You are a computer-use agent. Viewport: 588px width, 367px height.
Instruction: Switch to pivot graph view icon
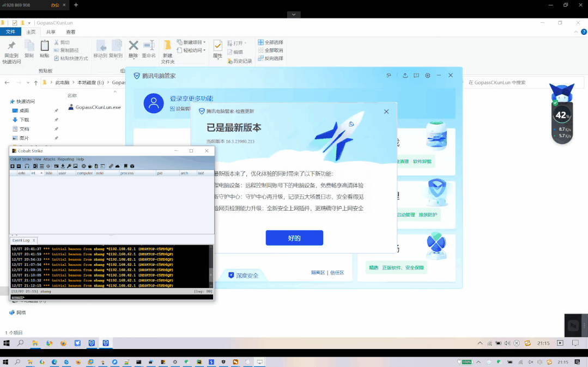point(35,166)
